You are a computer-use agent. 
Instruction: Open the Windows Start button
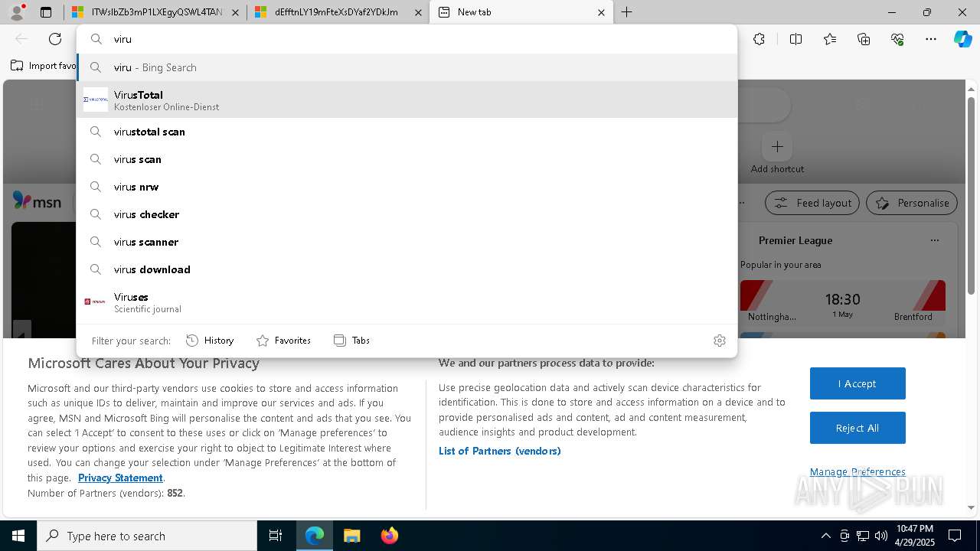(x=18, y=536)
